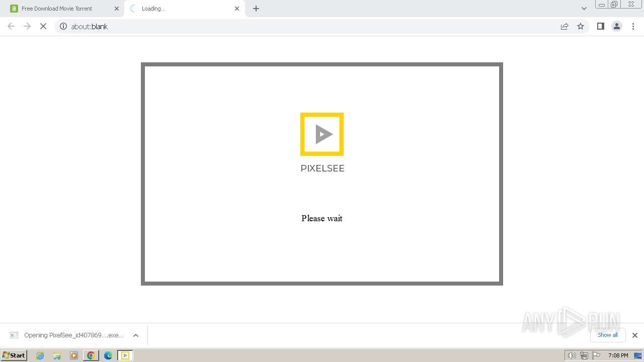Click the PIXELSEE brand text
Screen dimensions: 644x362
tap(323, 168)
